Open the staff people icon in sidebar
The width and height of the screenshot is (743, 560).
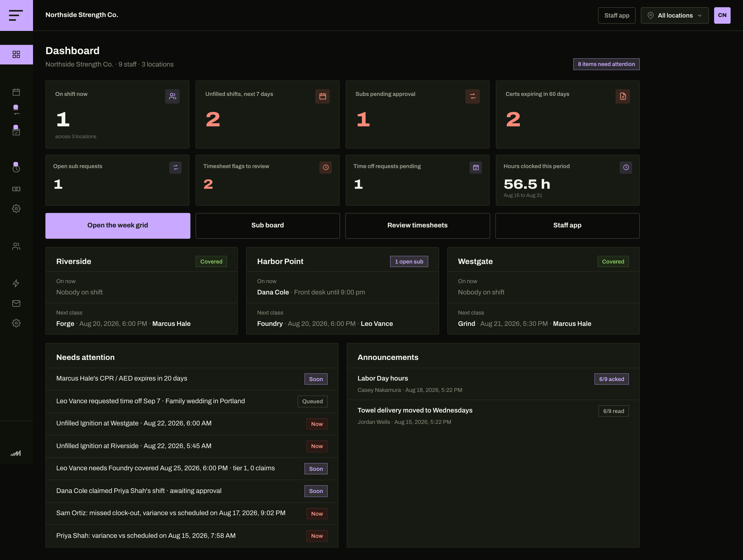click(16, 246)
